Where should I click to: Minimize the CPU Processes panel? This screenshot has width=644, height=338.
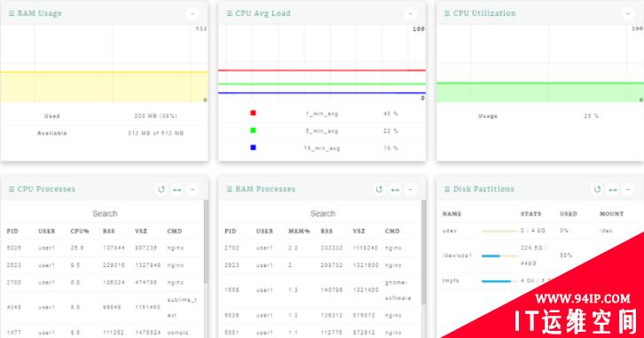pos(192,189)
